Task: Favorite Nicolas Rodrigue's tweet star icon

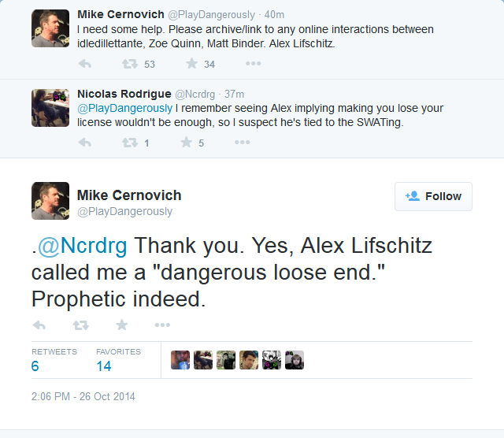Action: click(186, 142)
